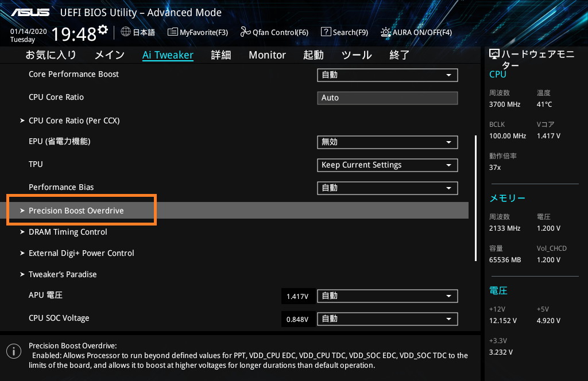Click Core Performance Boost label

[x=73, y=74]
